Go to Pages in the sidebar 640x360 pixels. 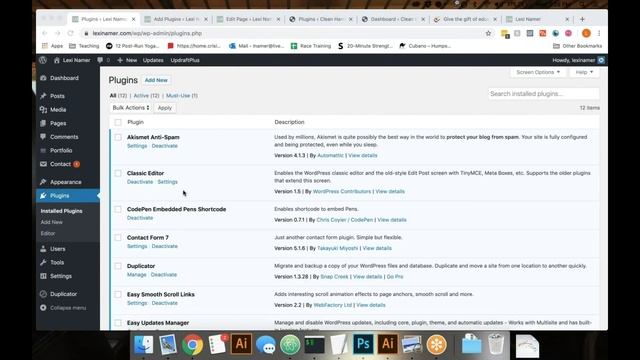pos(58,123)
